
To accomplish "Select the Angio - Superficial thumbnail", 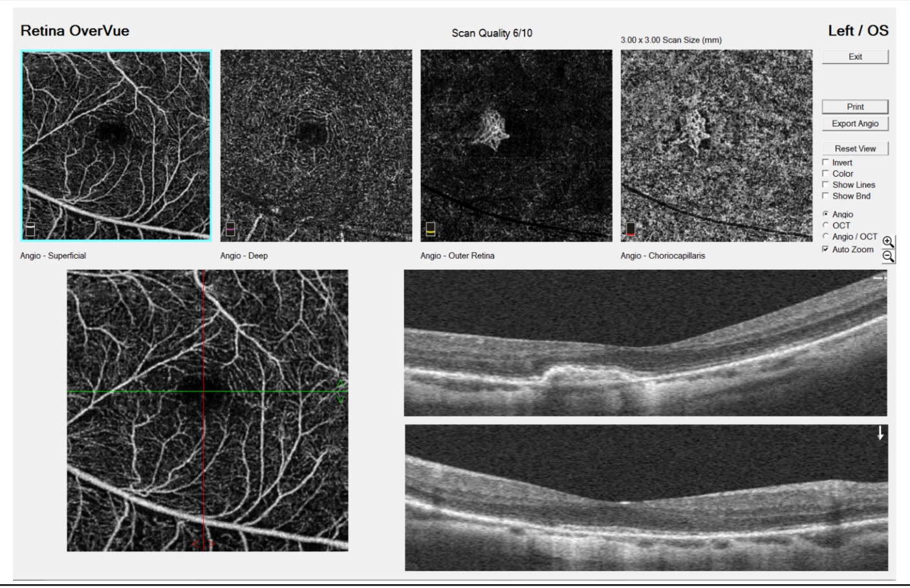I will pos(116,146).
